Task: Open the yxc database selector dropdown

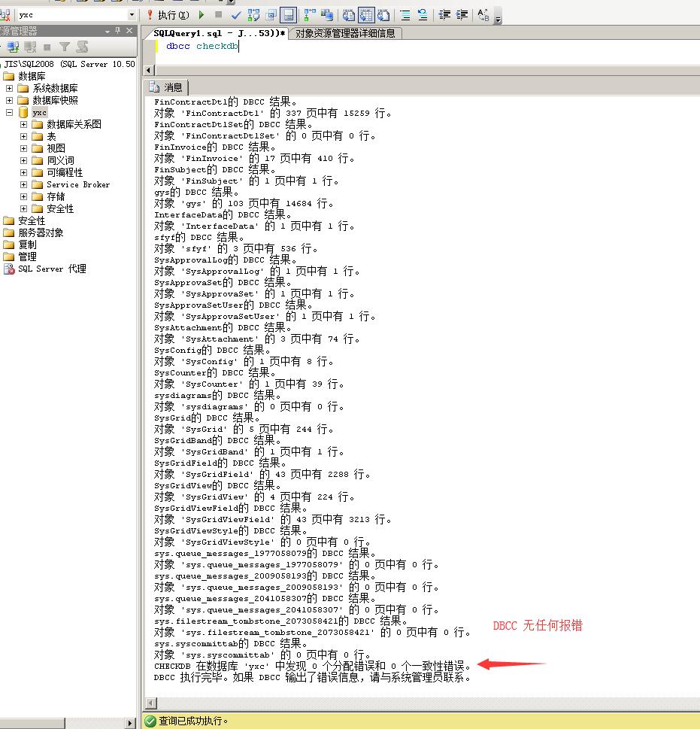Action: [x=132, y=15]
